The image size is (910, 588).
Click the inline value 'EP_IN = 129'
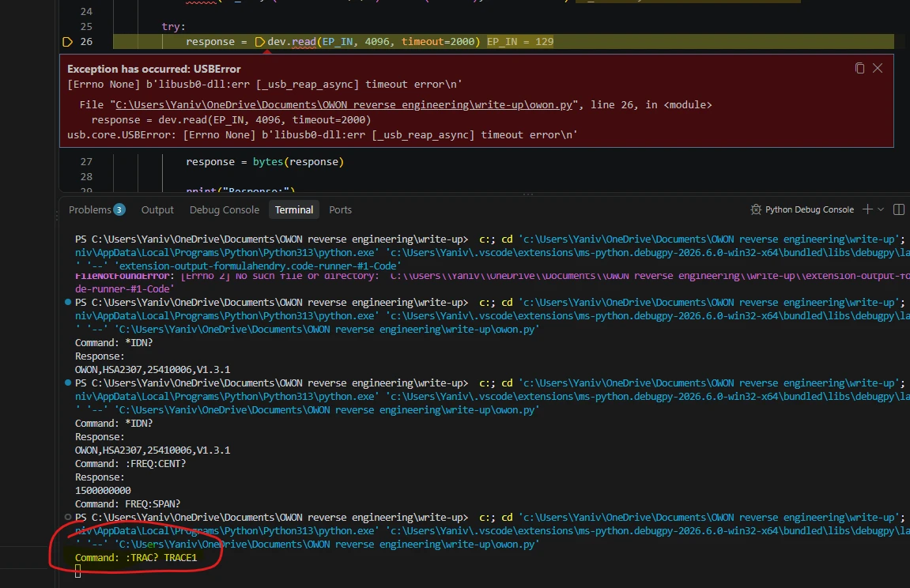520,42
